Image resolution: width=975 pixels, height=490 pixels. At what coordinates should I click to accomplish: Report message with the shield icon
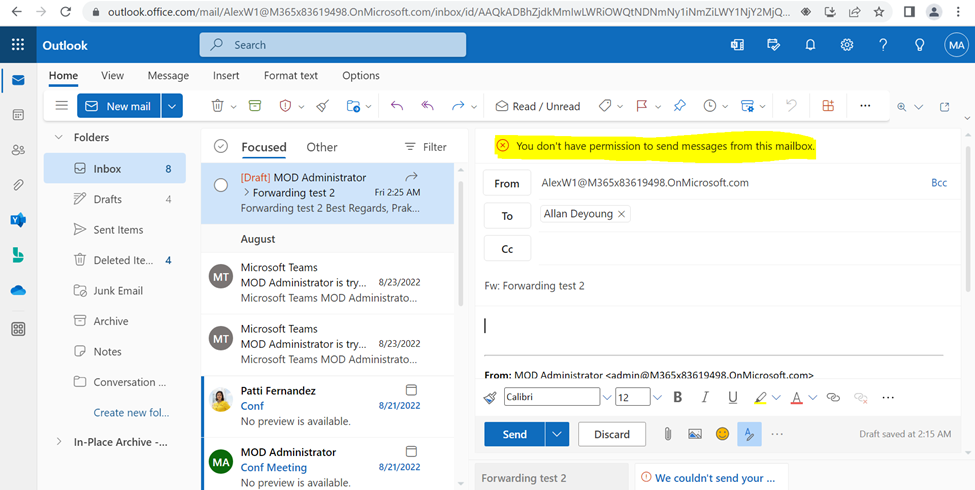pyautogui.click(x=285, y=106)
